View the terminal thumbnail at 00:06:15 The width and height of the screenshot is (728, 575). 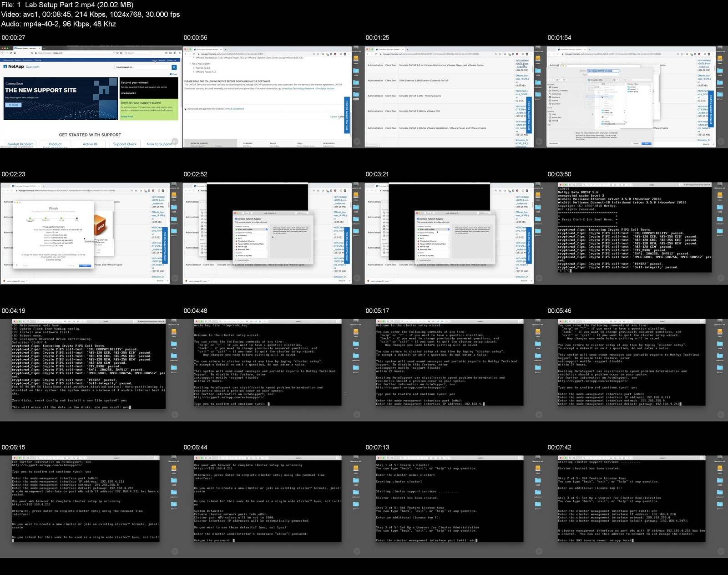pyautogui.click(x=91, y=506)
